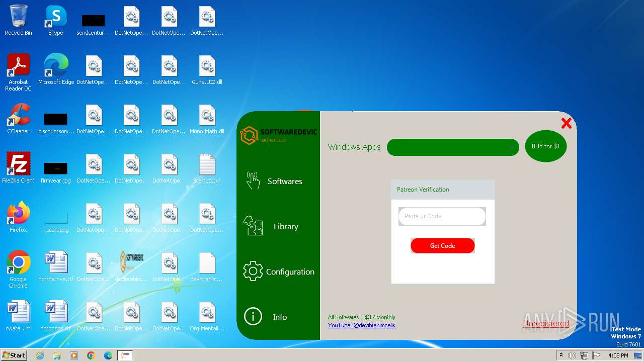Select the FileZilla Client desktop shortcut

tap(18, 168)
